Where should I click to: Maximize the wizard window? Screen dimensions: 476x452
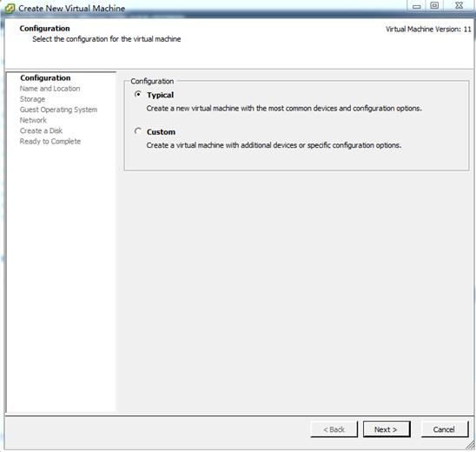click(434, 5)
